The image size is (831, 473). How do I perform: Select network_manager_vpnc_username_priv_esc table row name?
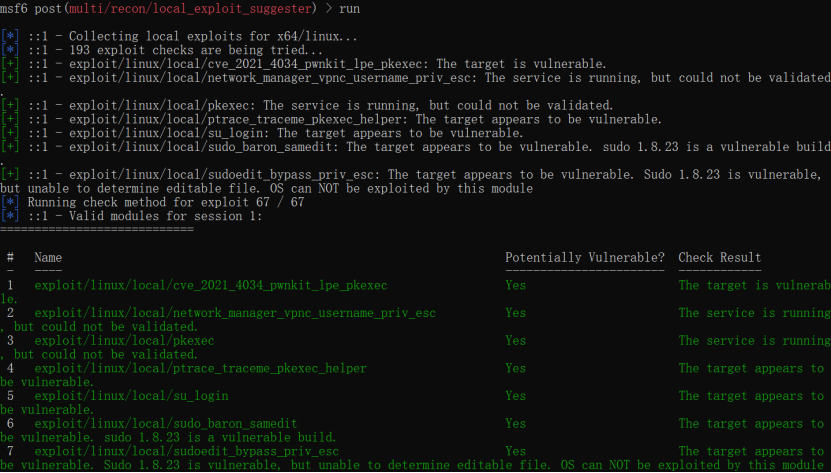coord(235,313)
